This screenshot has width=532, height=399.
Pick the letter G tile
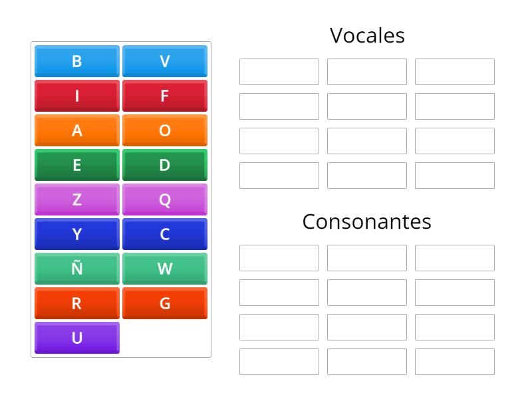pyautogui.click(x=165, y=303)
